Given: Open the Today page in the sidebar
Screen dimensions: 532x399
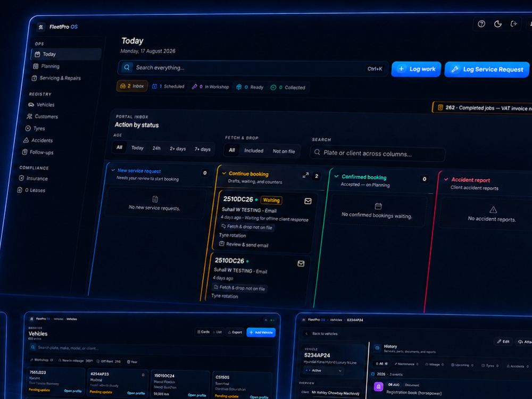Looking at the screenshot, I should 66,54.
